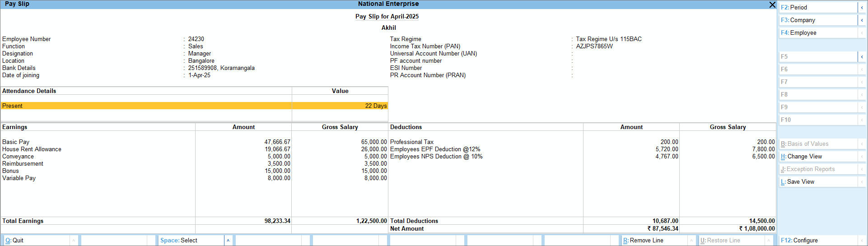Expand the arrow beside F2 Period
Viewport: 868px width, 246px height.
862,8
